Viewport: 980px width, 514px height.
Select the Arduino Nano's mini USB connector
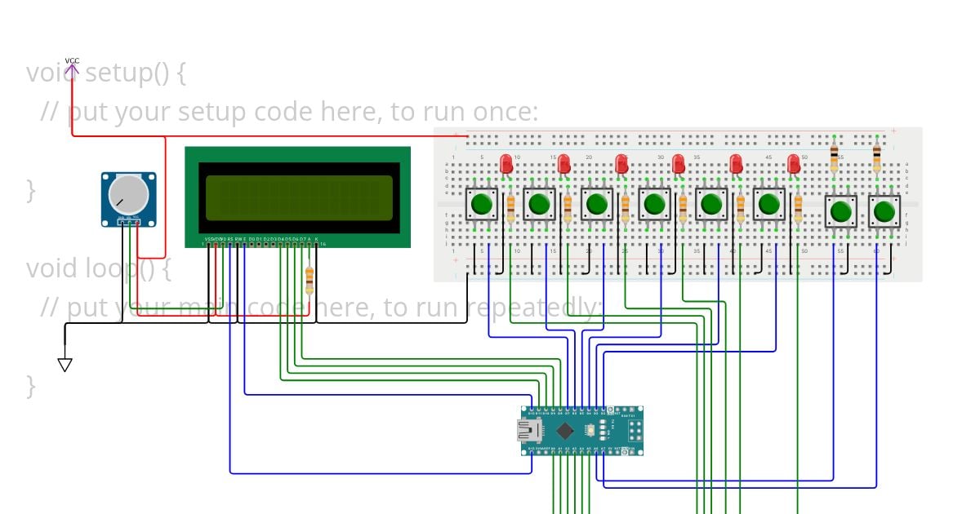point(529,430)
